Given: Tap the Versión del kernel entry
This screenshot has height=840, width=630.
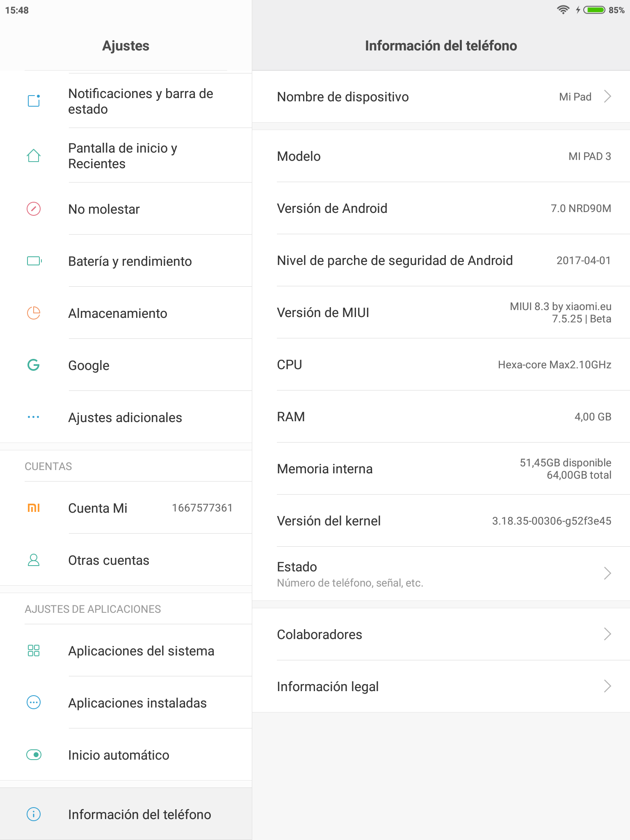Looking at the screenshot, I should coord(441,521).
